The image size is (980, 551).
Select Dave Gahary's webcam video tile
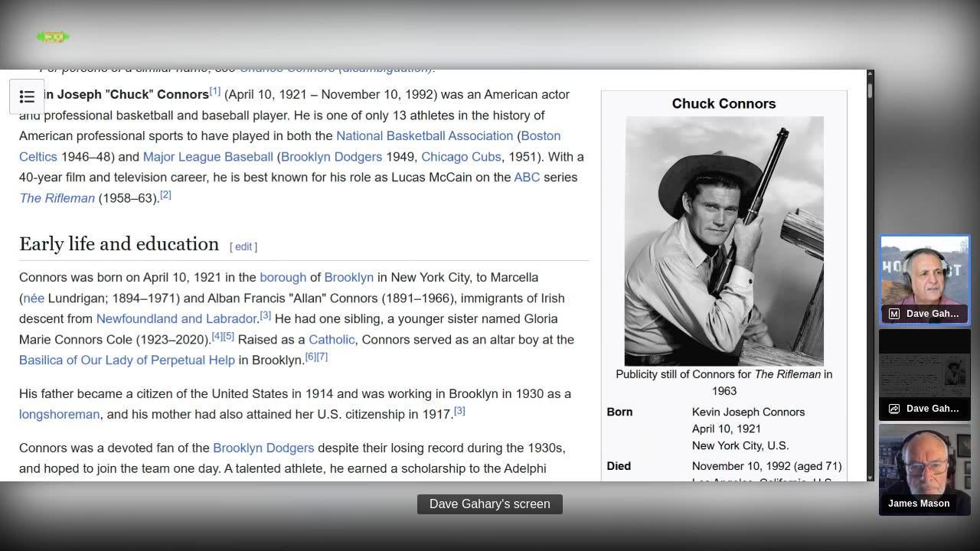pos(925,280)
